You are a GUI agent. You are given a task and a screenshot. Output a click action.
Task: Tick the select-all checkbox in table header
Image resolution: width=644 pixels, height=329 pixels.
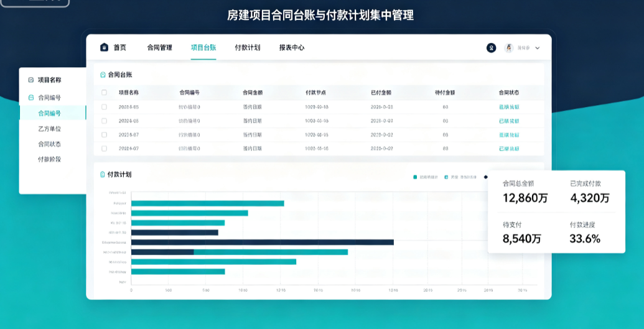point(104,93)
